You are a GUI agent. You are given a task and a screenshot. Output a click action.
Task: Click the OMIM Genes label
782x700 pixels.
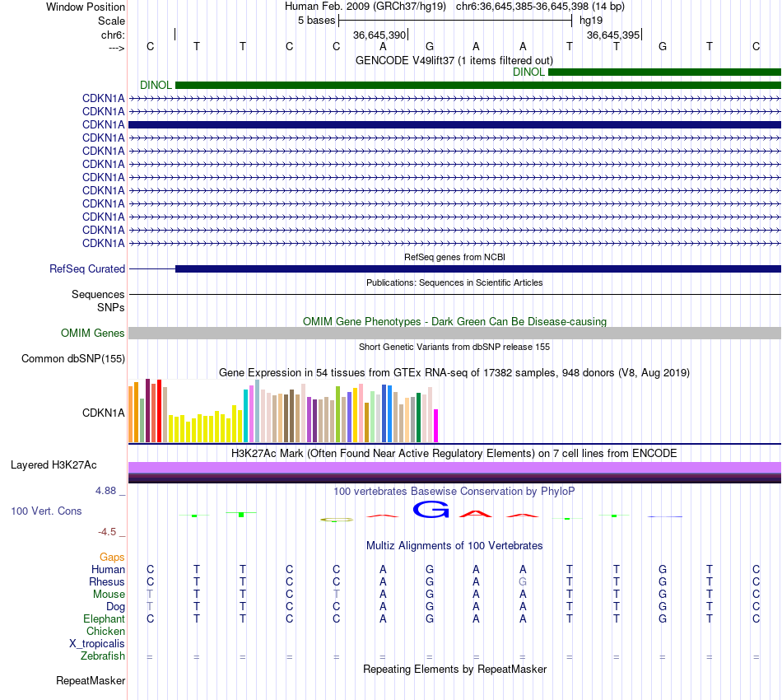click(92, 334)
